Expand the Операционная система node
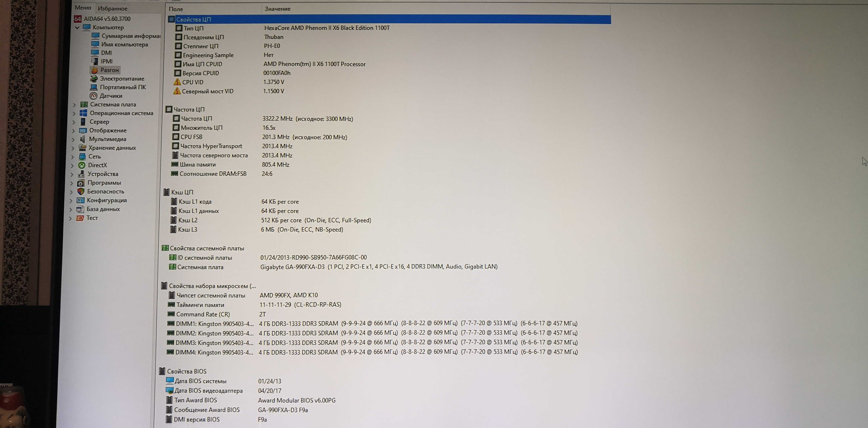Viewport: 868px width, 428px height. (74, 114)
